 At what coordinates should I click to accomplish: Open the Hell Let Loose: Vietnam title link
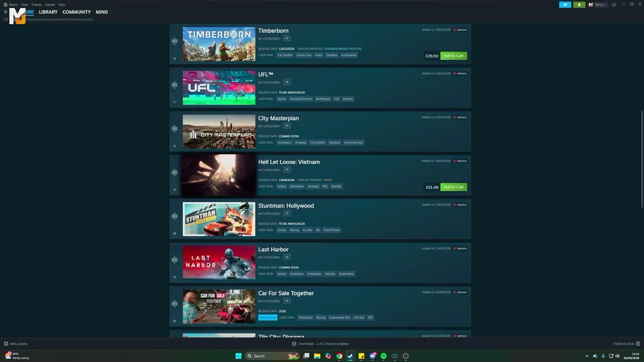(289, 162)
